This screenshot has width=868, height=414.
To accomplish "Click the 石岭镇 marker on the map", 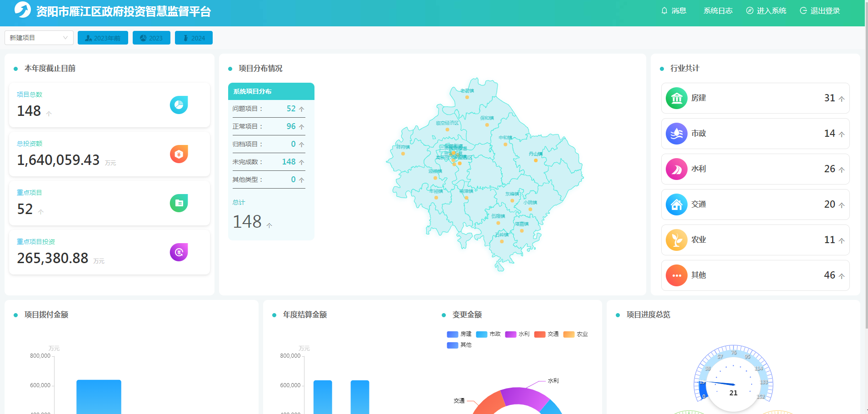I will click(x=502, y=241).
